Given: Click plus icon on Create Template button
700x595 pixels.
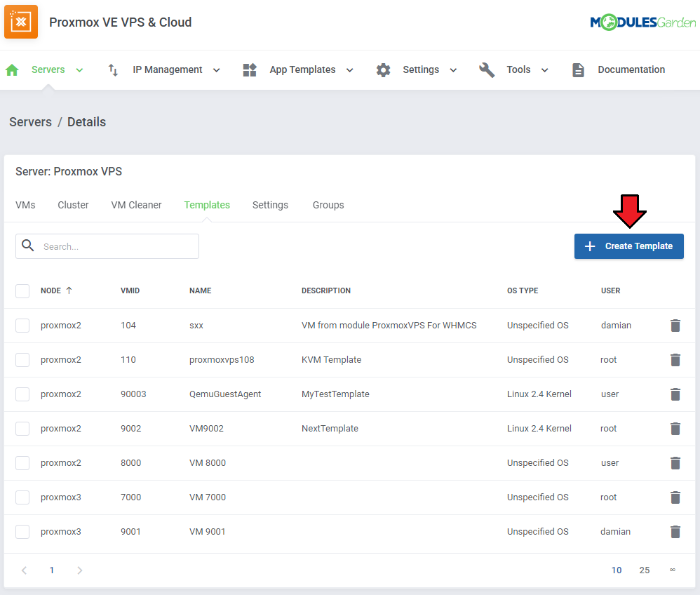Looking at the screenshot, I should coord(590,246).
